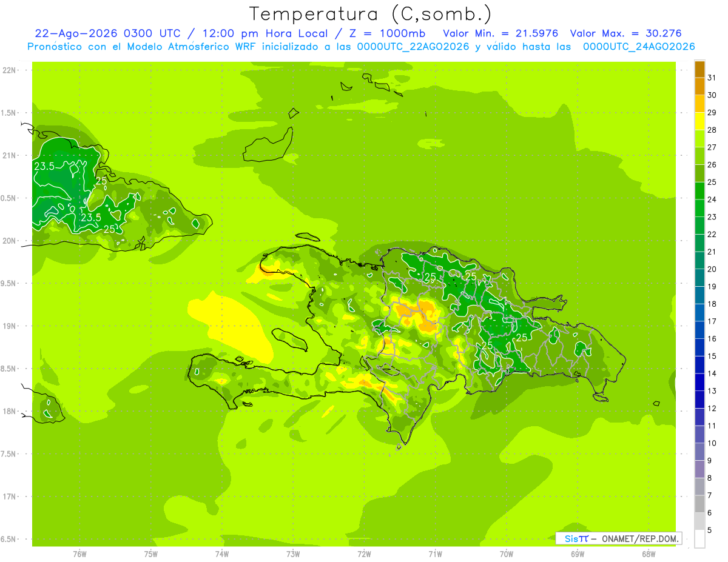Pick the purple swatch between 8 and 9

699,469
